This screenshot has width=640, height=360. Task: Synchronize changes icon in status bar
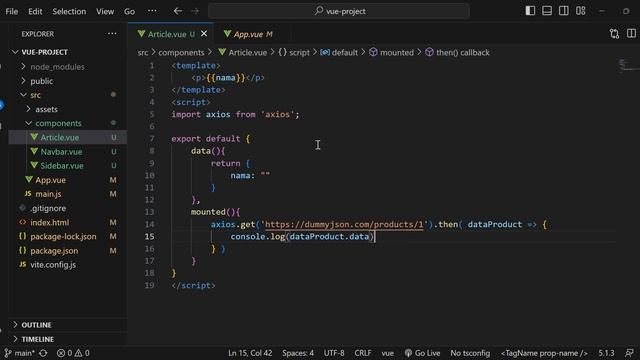coord(43,353)
